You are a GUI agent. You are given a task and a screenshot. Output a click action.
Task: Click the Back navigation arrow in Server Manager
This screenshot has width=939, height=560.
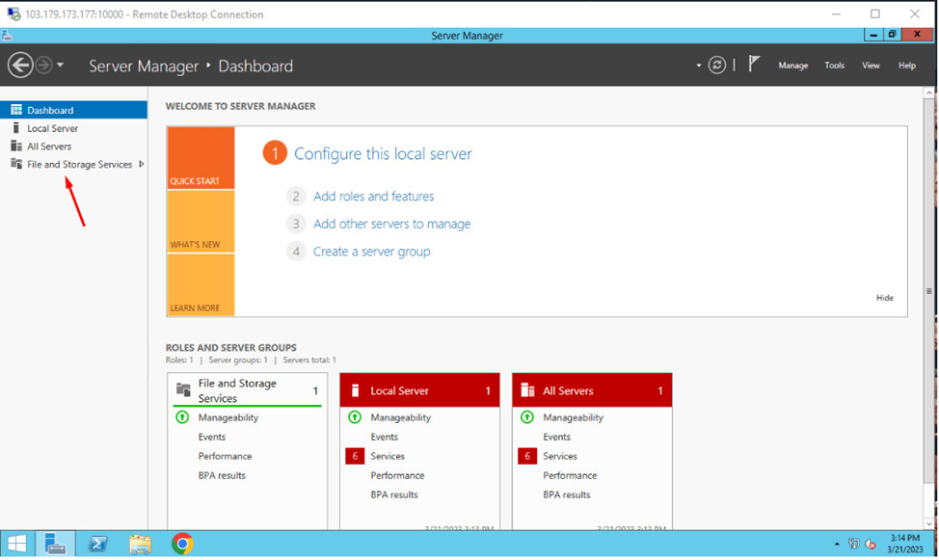click(x=20, y=65)
